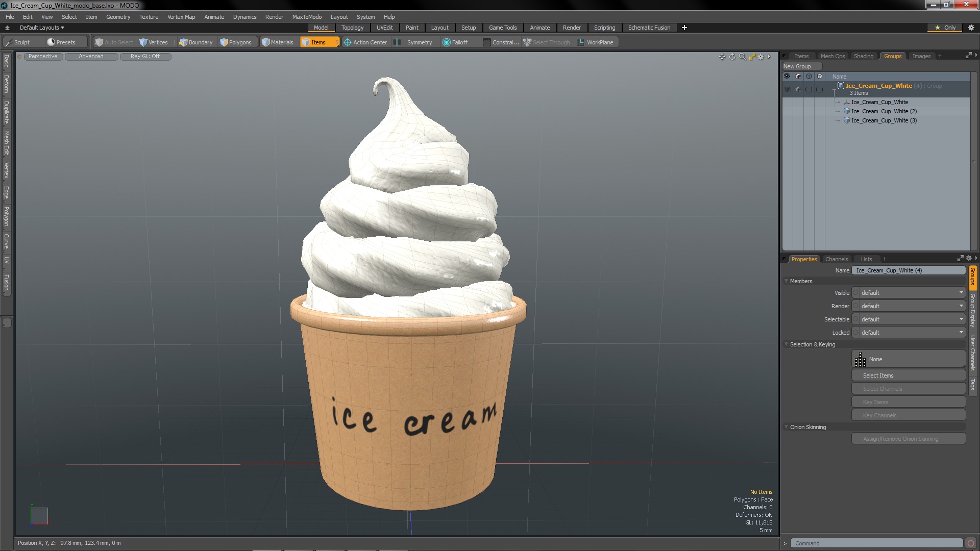
Task: Click the viewport pan/move control icon
Action: tap(722, 57)
